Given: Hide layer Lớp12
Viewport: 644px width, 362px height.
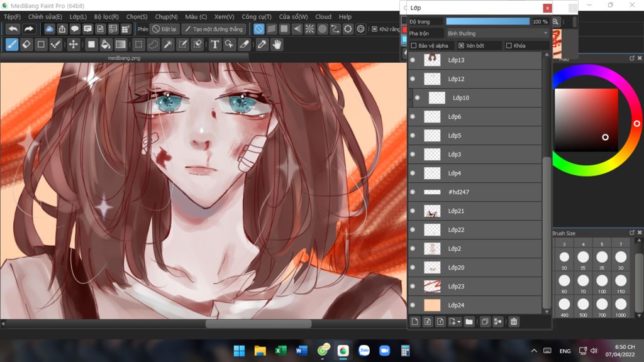Looking at the screenshot, I should (x=413, y=79).
